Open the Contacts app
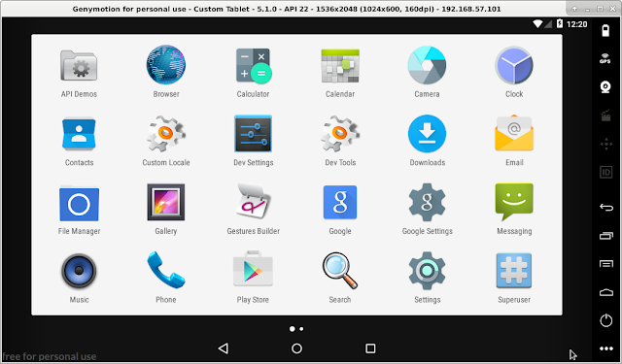 [x=79, y=134]
